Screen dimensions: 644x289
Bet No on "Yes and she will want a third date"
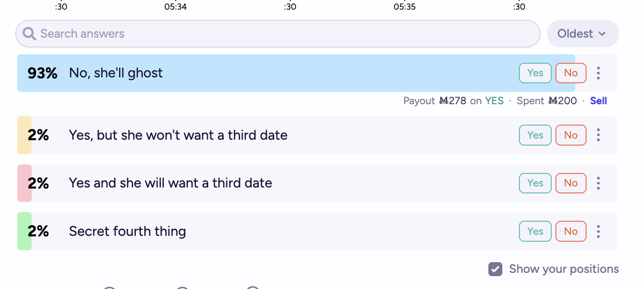click(x=571, y=183)
